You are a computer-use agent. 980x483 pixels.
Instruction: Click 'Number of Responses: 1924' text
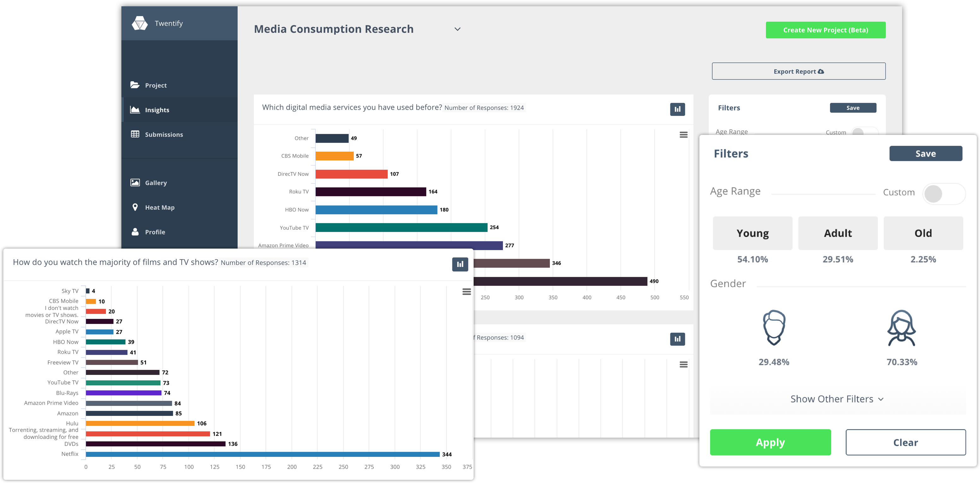(484, 108)
